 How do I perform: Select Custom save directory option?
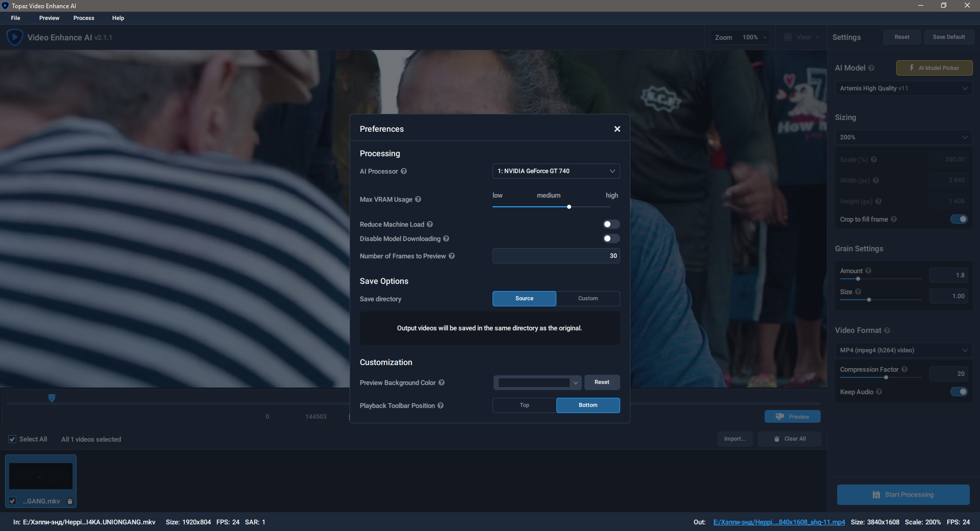coord(588,298)
